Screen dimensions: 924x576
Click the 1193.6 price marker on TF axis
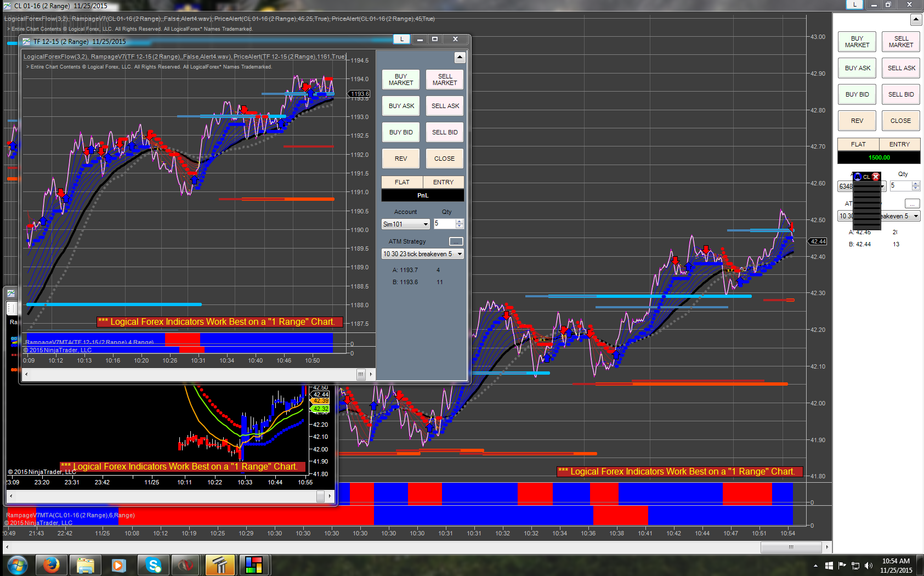360,94
